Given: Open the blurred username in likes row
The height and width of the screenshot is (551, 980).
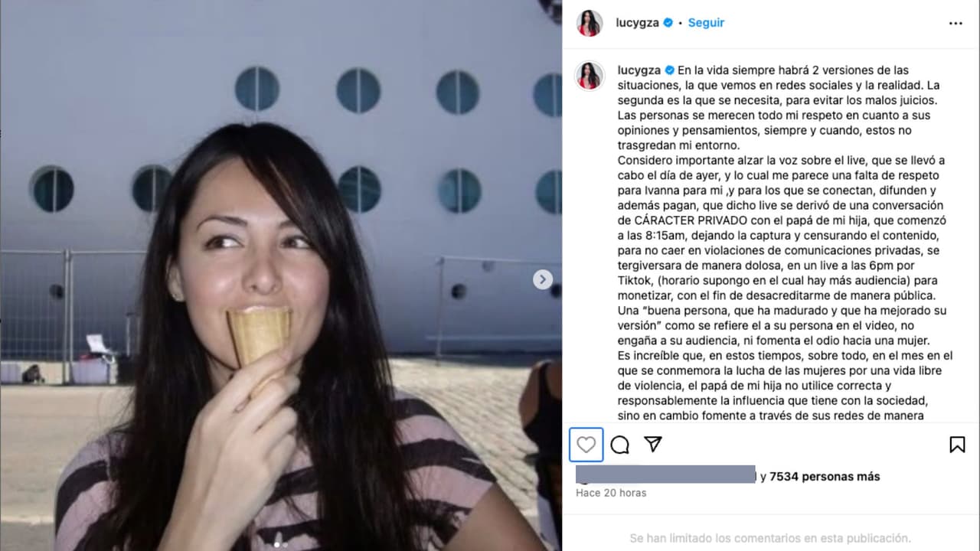Looking at the screenshot, I should point(665,474).
